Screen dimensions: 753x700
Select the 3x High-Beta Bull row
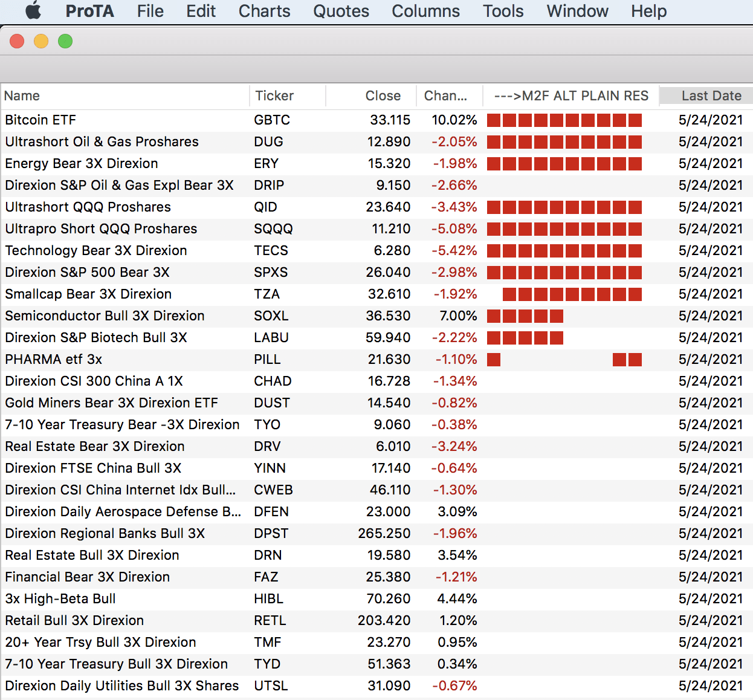pos(376,598)
